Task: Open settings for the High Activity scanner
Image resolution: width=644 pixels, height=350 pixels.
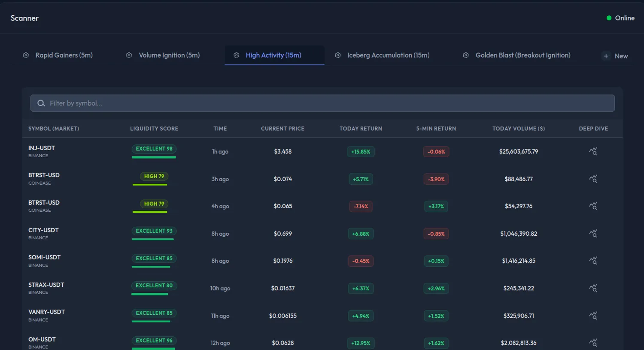Action: point(236,55)
